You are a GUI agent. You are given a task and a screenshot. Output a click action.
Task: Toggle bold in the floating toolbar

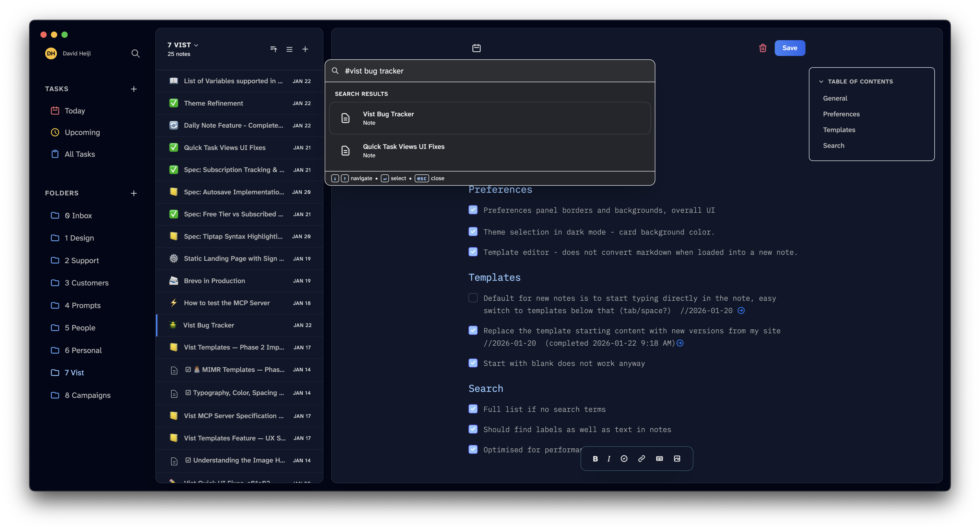[596, 458]
